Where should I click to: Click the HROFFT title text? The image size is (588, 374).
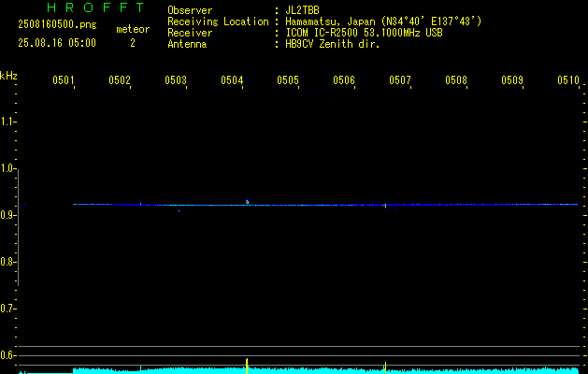coord(96,7)
